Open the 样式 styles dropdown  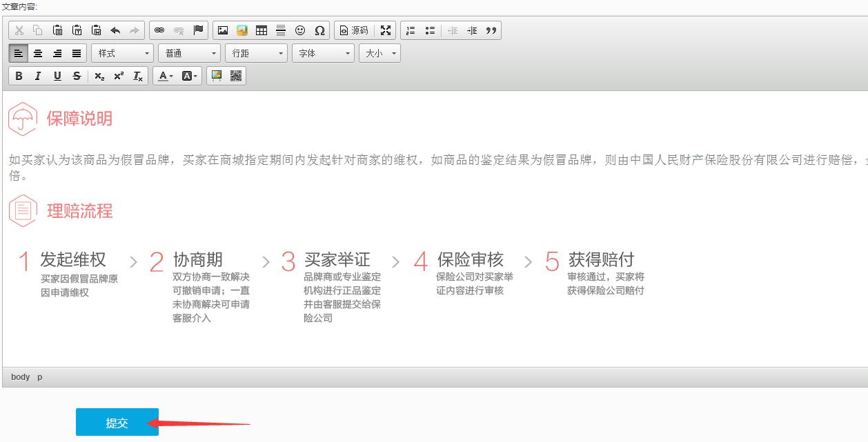point(122,53)
